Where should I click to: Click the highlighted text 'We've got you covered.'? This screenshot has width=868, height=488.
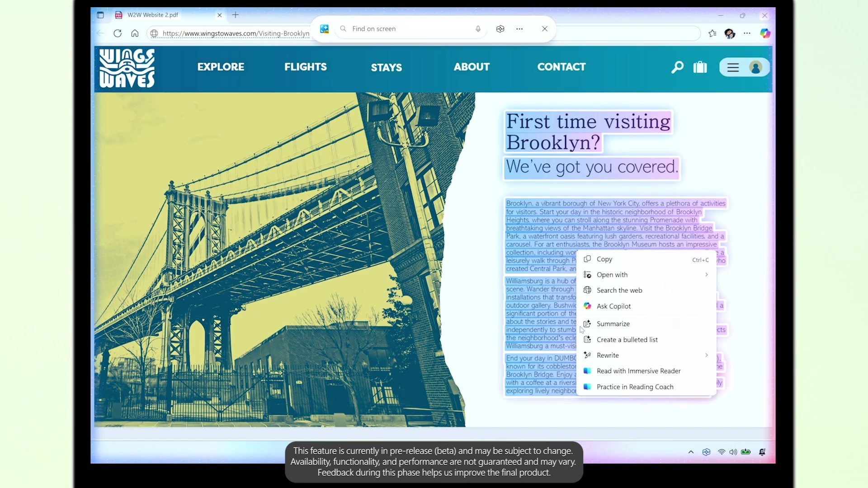[x=592, y=167]
